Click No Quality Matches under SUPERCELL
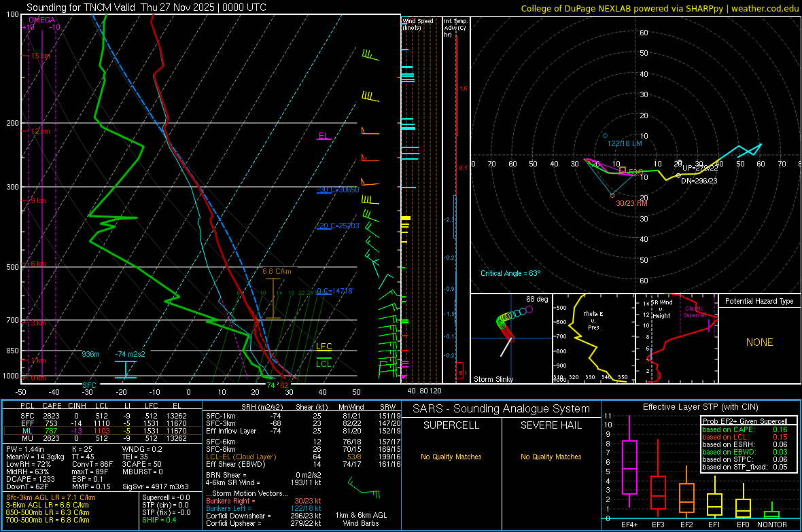Image resolution: width=802 pixels, height=532 pixels. (451, 457)
